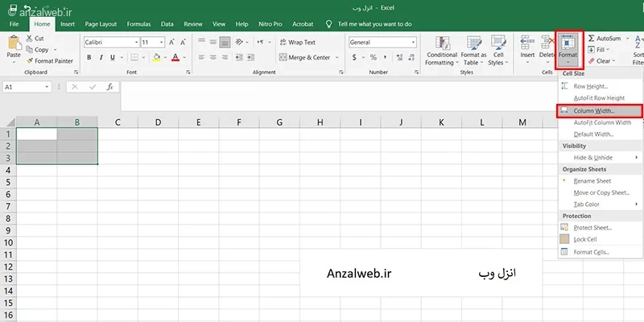Expand the Calibri font name dropdown
This screenshot has height=322, width=644.
coord(136,43)
